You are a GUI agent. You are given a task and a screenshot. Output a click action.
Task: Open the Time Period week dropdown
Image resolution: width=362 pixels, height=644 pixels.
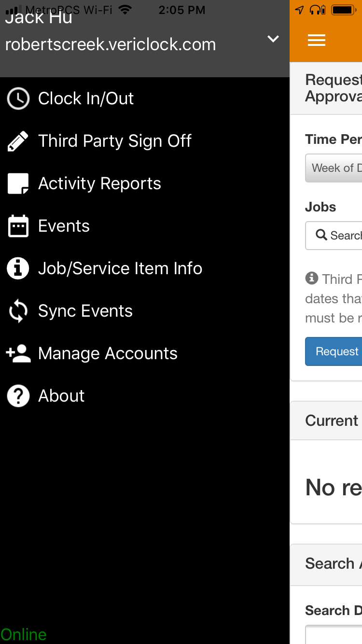coord(334,168)
